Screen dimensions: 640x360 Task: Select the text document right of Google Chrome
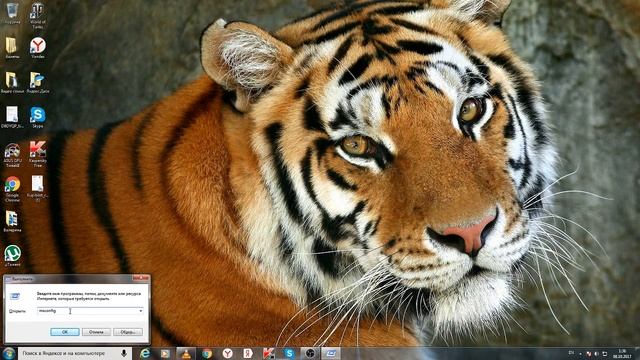point(38,189)
